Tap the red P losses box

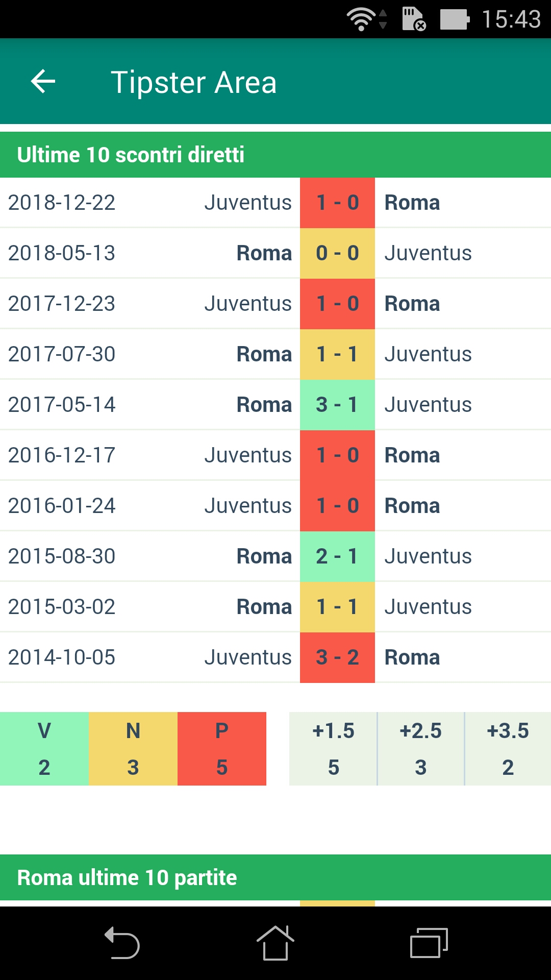point(222,749)
